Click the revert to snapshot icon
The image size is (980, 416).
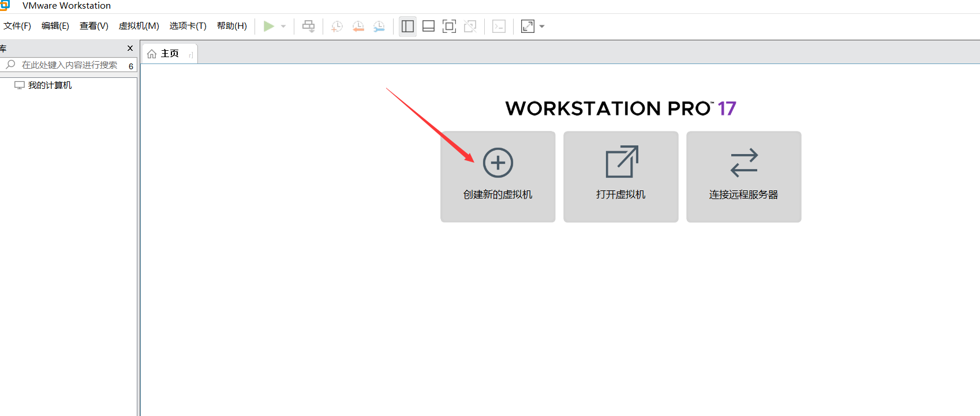pyautogui.click(x=358, y=27)
